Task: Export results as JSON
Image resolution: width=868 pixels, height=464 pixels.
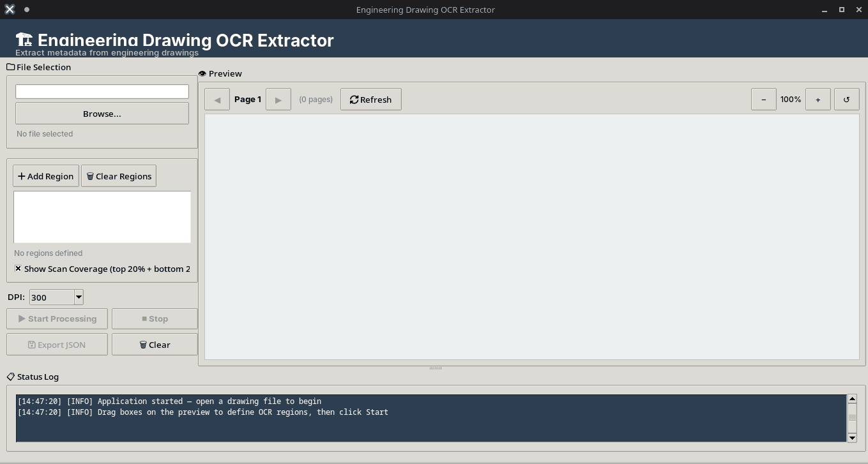Action: coord(57,345)
